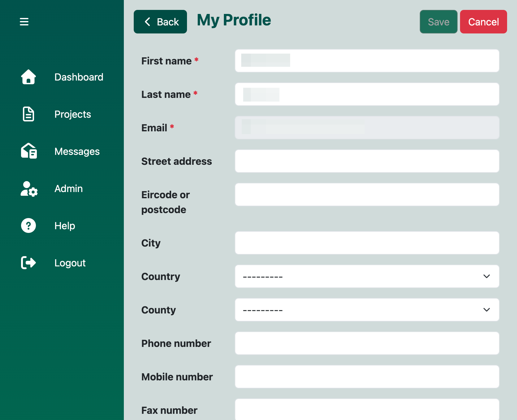517x420 pixels.
Task: Open Messages from the sidebar
Action: coord(77,151)
